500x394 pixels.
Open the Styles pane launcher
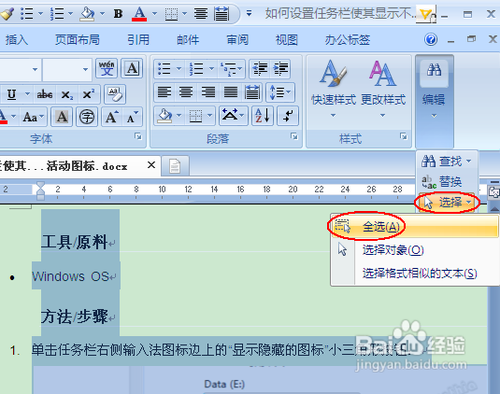click(x=403, y=136)
